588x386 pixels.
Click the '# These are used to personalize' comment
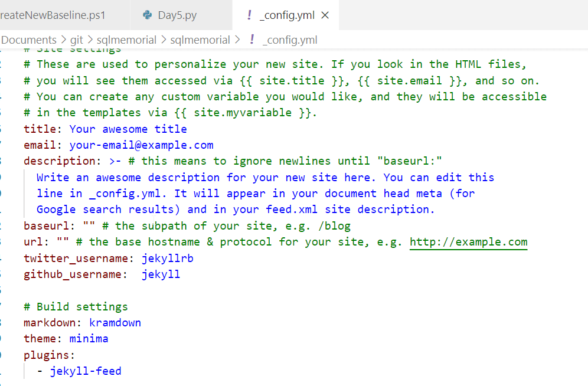point(275,64)
